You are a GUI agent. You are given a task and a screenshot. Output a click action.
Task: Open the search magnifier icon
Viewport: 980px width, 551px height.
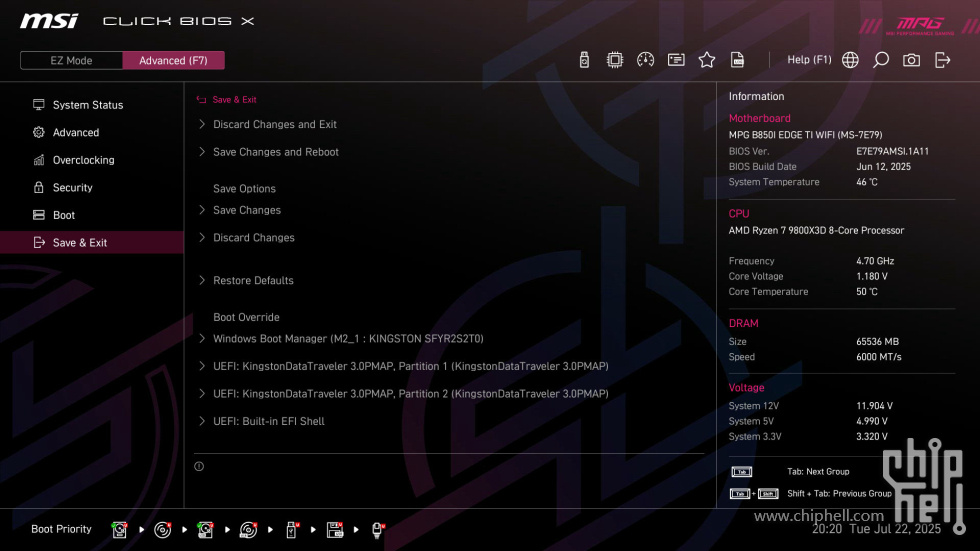[x=881, y=60]
